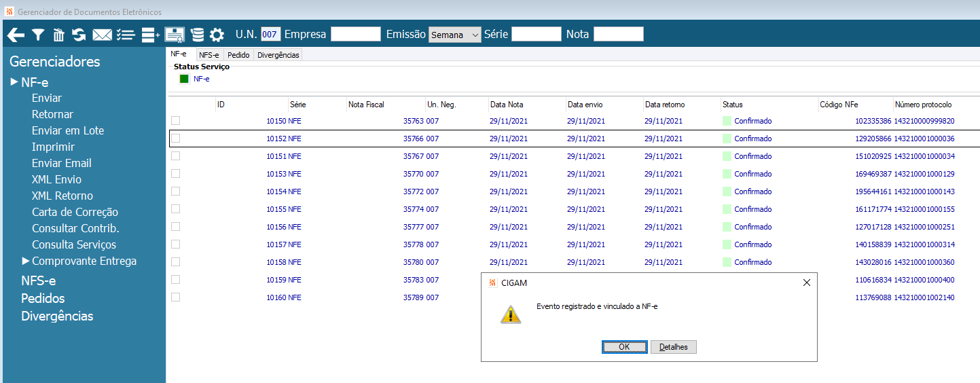
Task: Click the add rows icon
Action: pyautogui.click(x=151, y=35)
